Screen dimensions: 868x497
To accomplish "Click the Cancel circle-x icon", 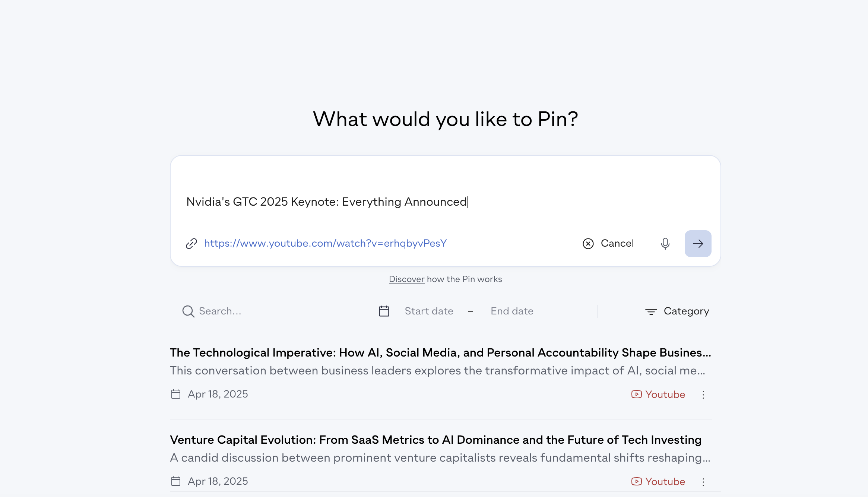I will point(588,244).
